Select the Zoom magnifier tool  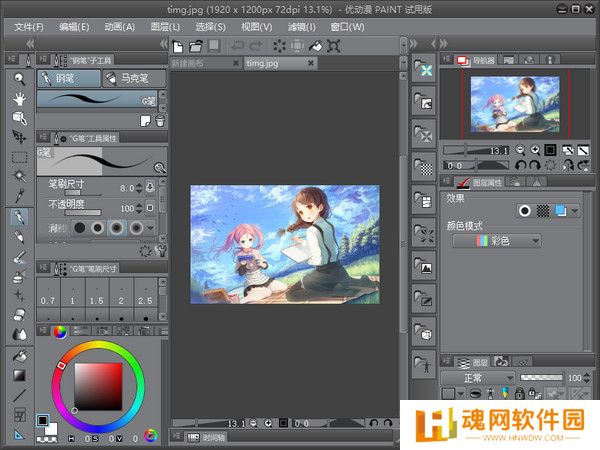tap(19, 79)
